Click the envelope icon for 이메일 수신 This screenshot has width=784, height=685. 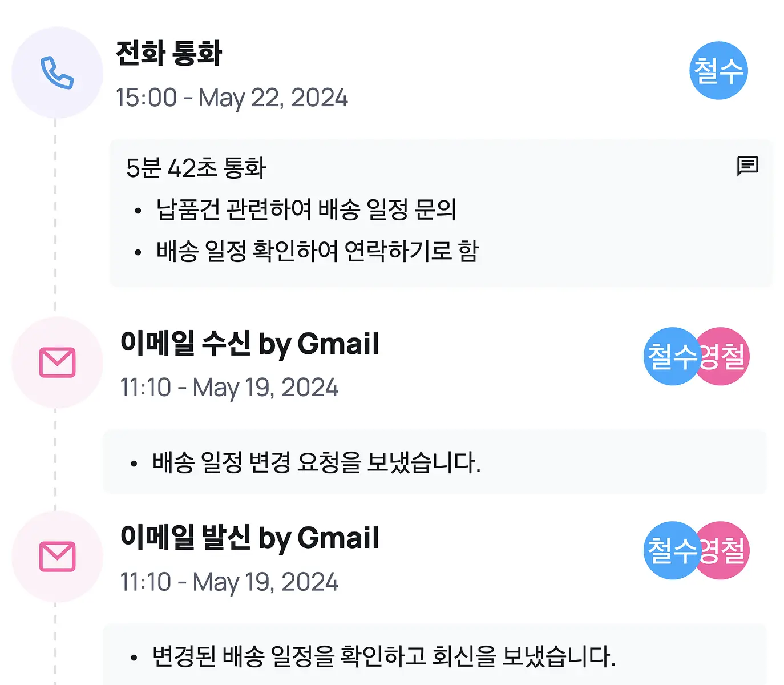coord(57,362)
